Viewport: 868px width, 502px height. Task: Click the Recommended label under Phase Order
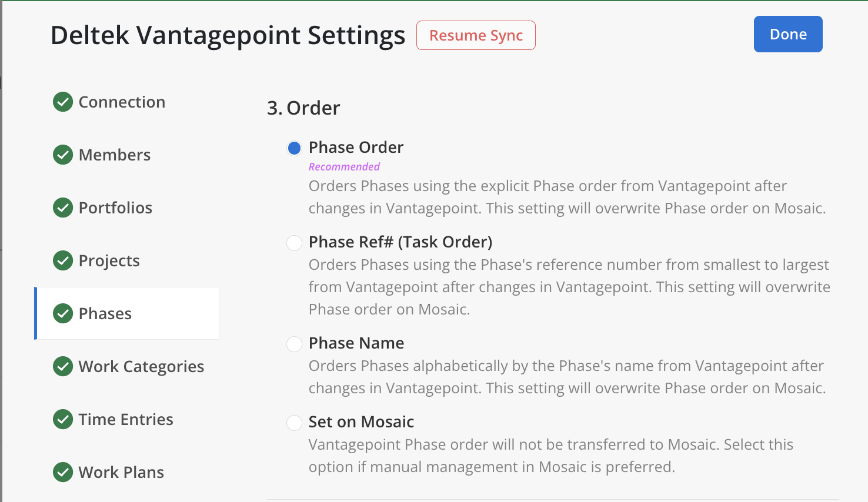[344, 167]
